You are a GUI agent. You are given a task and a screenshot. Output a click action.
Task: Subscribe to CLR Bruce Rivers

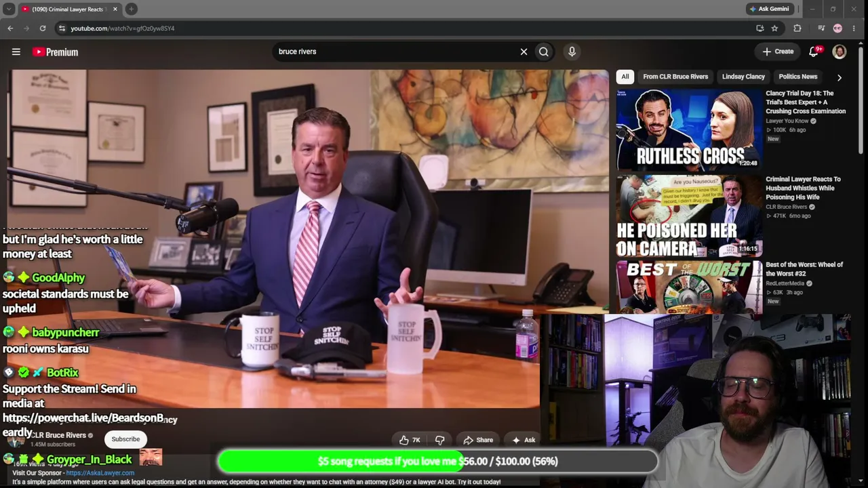point(125,439)
